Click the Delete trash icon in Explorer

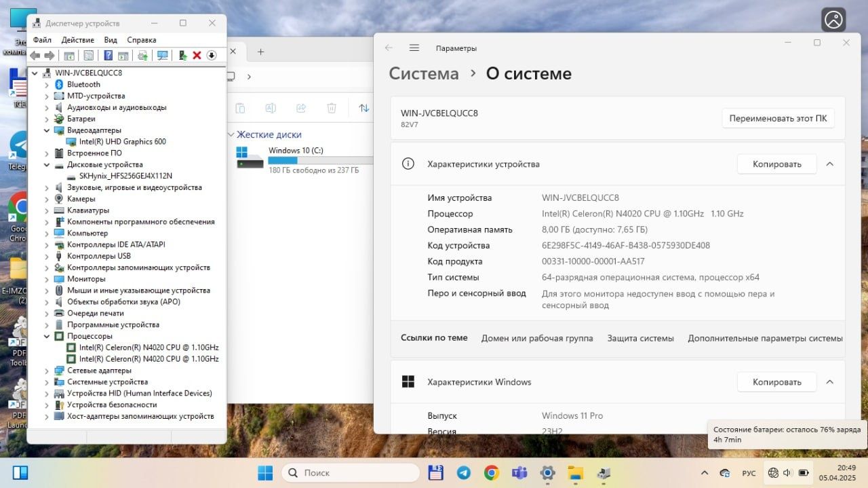point(332,108)
